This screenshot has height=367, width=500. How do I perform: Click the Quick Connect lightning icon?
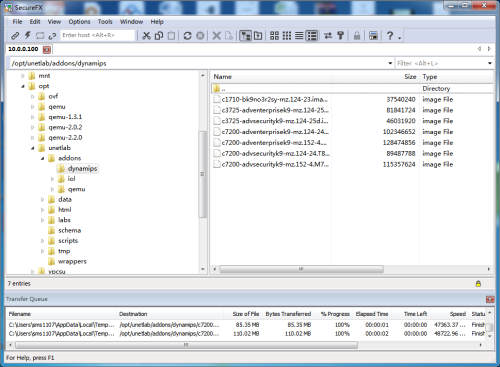(28, 35)
